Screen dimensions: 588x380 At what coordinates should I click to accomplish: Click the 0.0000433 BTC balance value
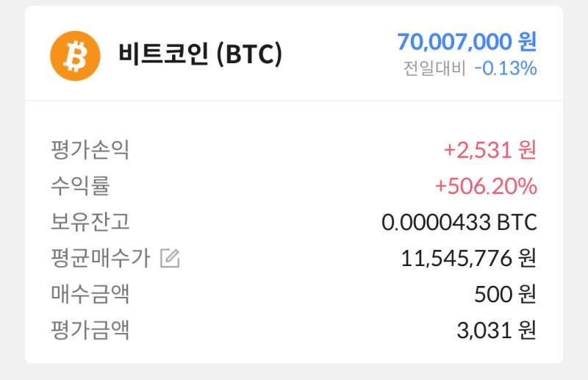pos(459,222)
